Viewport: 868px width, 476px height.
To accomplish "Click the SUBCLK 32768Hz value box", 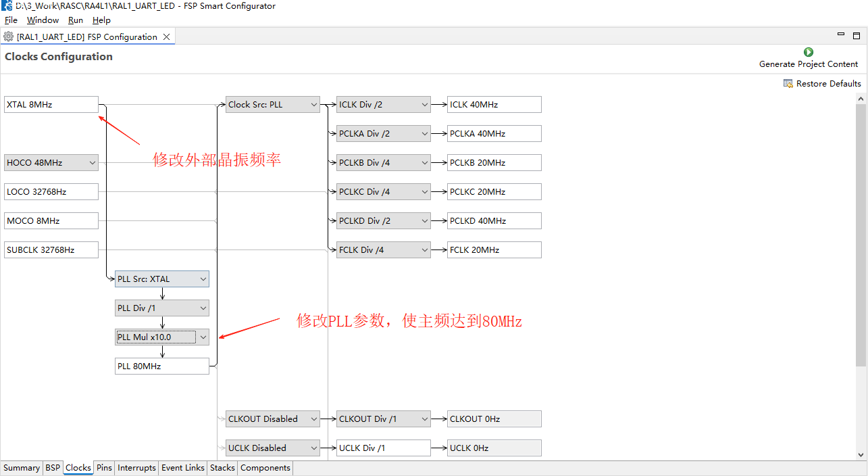I will 51,250.
